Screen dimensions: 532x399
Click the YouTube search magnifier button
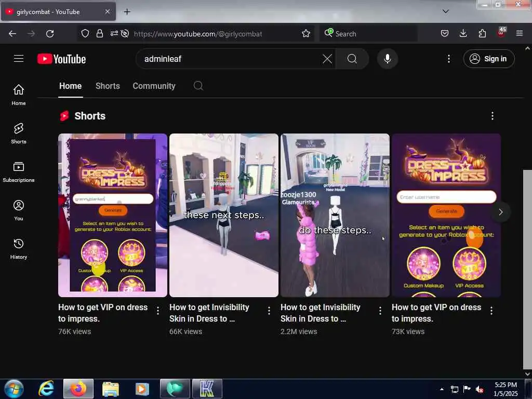coord(352,59)
